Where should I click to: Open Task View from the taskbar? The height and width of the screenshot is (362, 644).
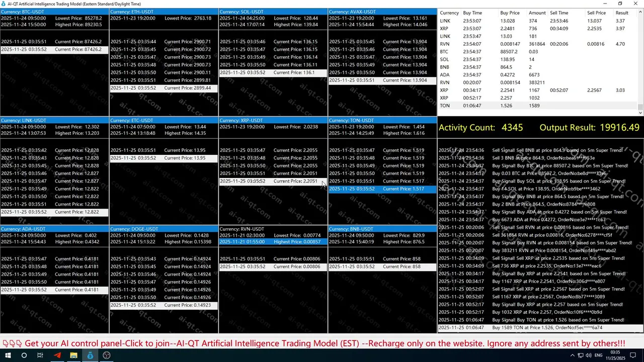(x=40, y=355)
